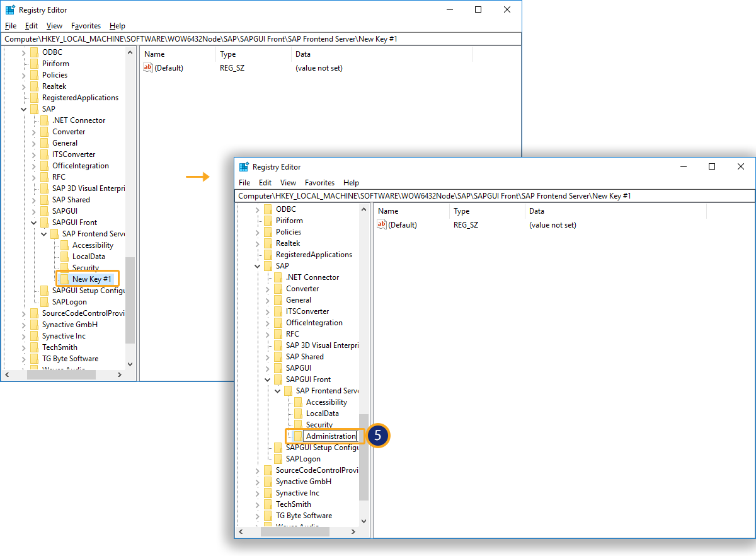Select the TechSmith folder icon in front window

268,504
